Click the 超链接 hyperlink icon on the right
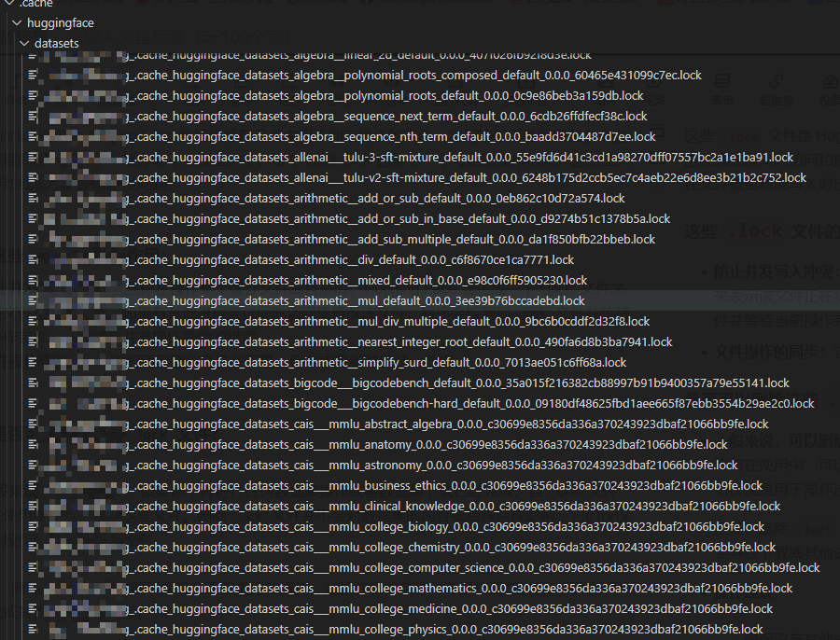The image size is (840, 640). [x=777, y=80]
